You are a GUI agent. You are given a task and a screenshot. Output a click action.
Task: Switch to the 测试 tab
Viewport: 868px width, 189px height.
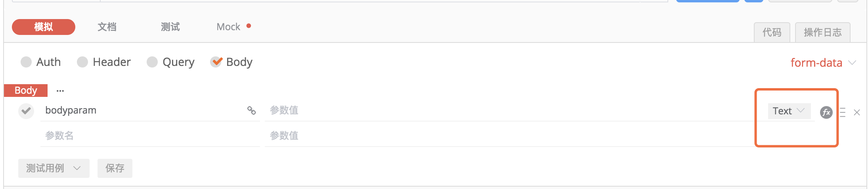click(170, 27)
